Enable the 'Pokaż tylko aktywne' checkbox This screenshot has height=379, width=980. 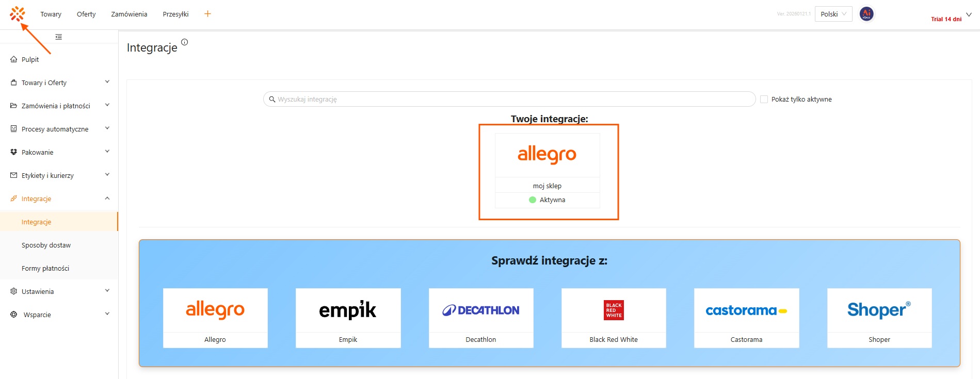click(764, 100)
